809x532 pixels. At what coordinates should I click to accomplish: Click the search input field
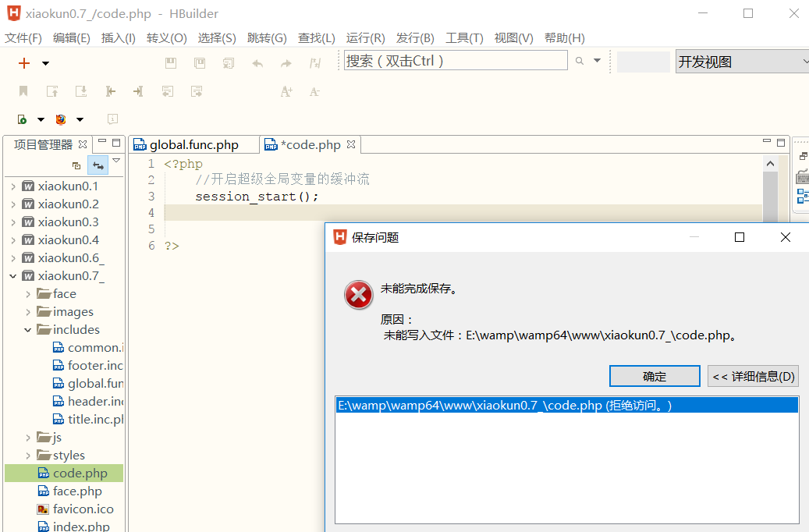456,61
